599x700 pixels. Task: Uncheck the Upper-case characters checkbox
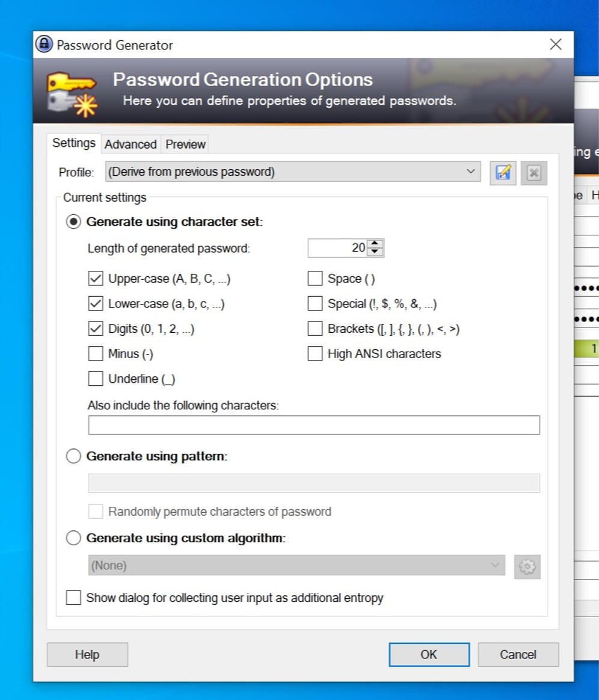pos(96,279)
